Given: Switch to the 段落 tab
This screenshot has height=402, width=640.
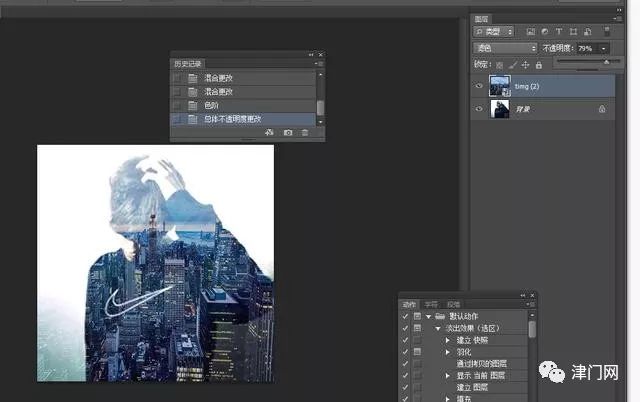Looking at the screenshot, I should click(x=453, y=303).
